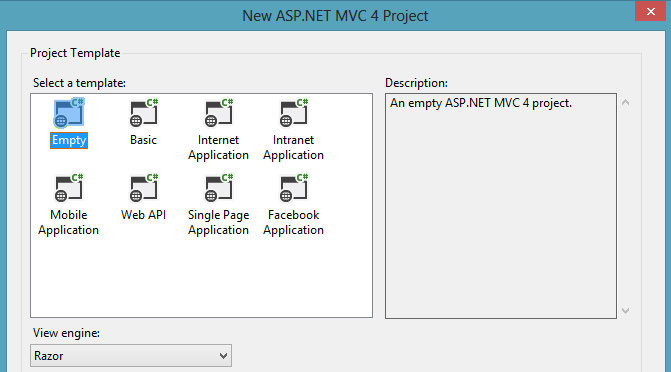671x372 pixels.
Task: Pick the Mobile Application template icon
Action: pos(69,188)
